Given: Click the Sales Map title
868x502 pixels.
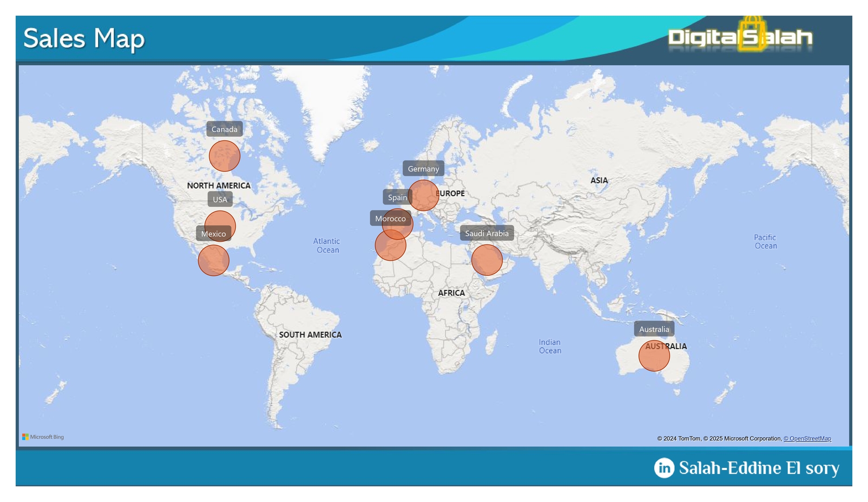Looking at the screenshot, I should coord(84,38).
